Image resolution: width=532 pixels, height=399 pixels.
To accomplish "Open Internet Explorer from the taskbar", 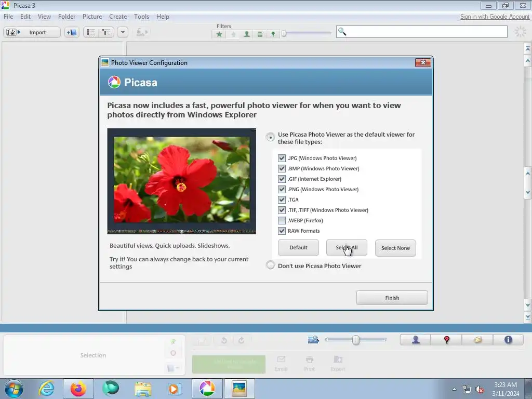I will coord(46,389).
